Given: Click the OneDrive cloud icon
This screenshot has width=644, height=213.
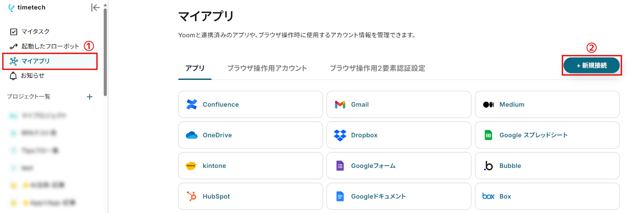Looking at the screenshot, I should [x=192, y=135].
